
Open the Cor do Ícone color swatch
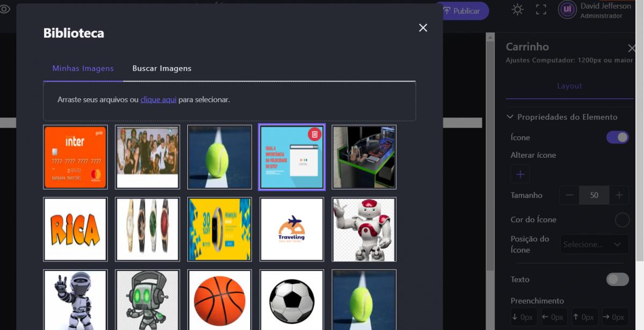622,219
